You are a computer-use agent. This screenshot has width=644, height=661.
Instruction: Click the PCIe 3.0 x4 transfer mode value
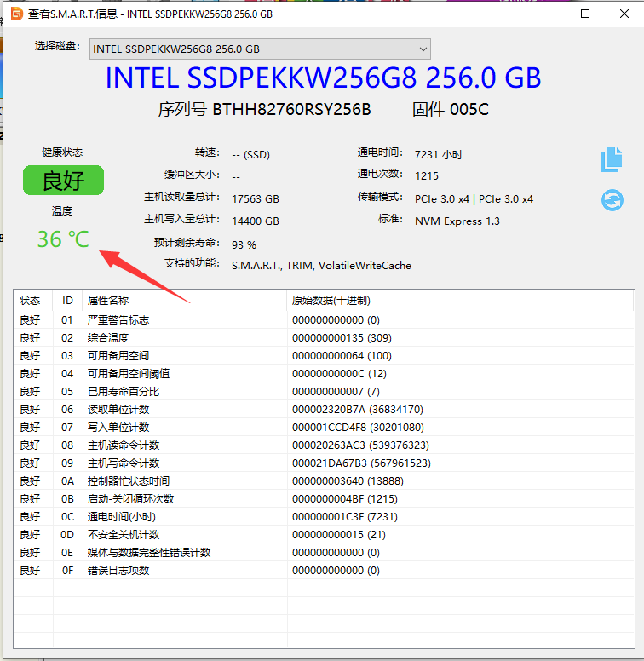pos(474,199)
